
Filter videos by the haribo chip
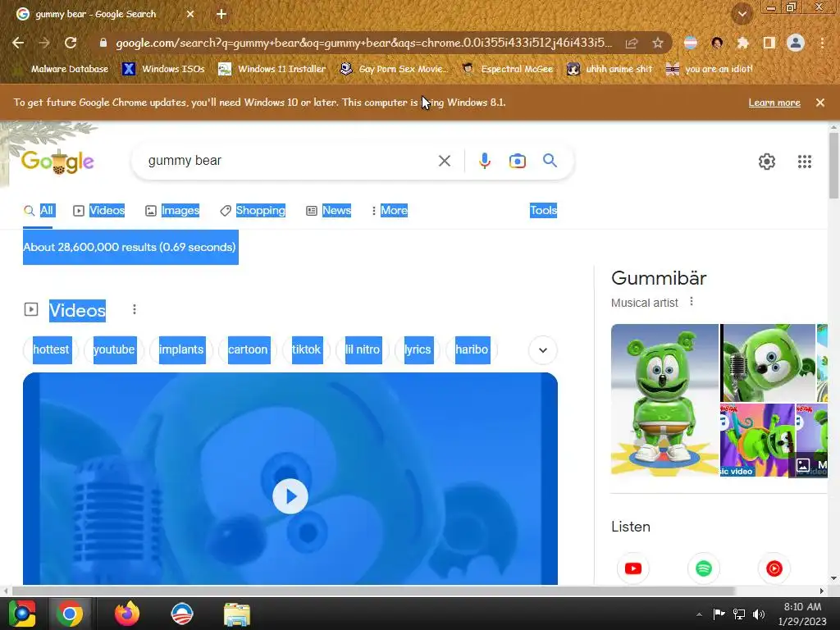(472, 349)
